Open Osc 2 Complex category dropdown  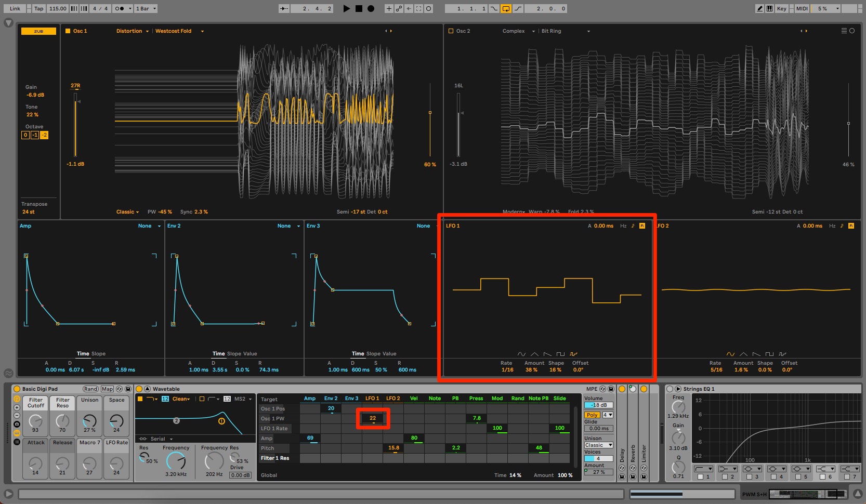[x=518, y=31]
